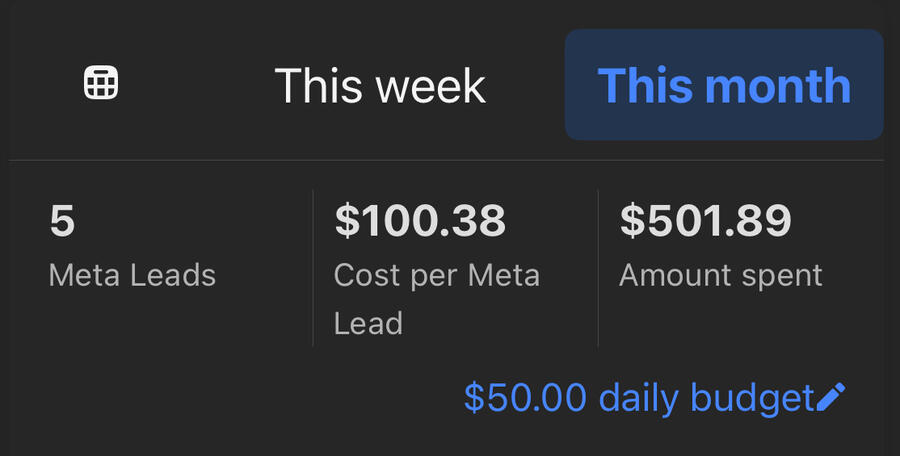
Task: Click the word "Cost" under $100.38
Action: 366,275
